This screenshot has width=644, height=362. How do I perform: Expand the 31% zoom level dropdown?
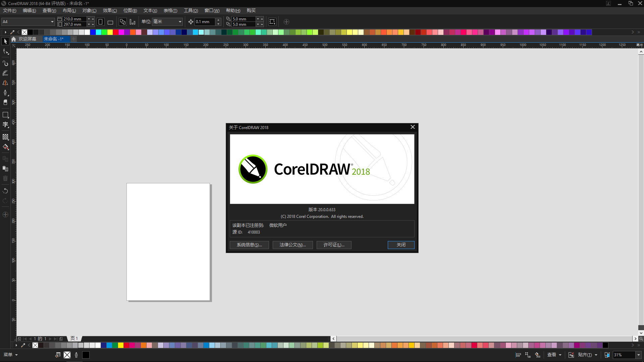pyautogui.click(x=638, y=355)
